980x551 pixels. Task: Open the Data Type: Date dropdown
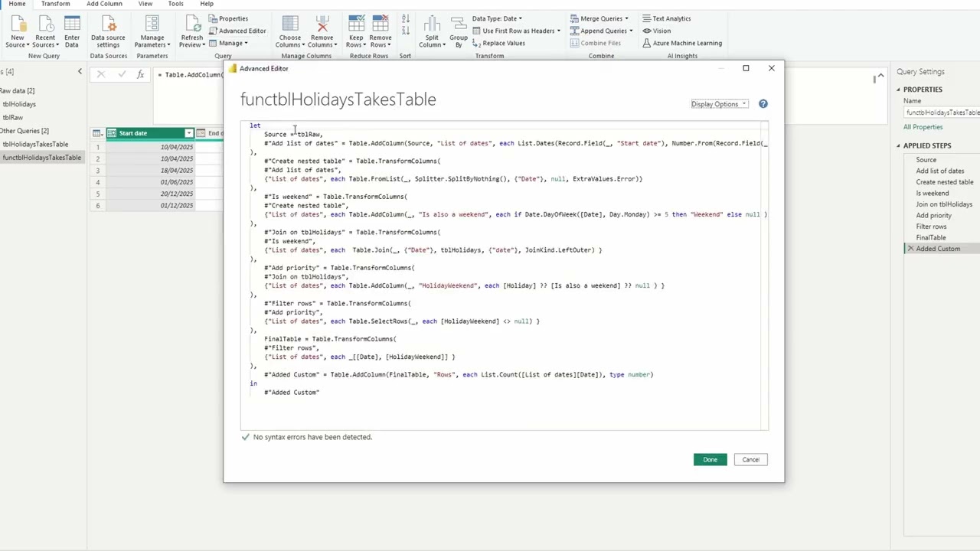pos(497,18)
